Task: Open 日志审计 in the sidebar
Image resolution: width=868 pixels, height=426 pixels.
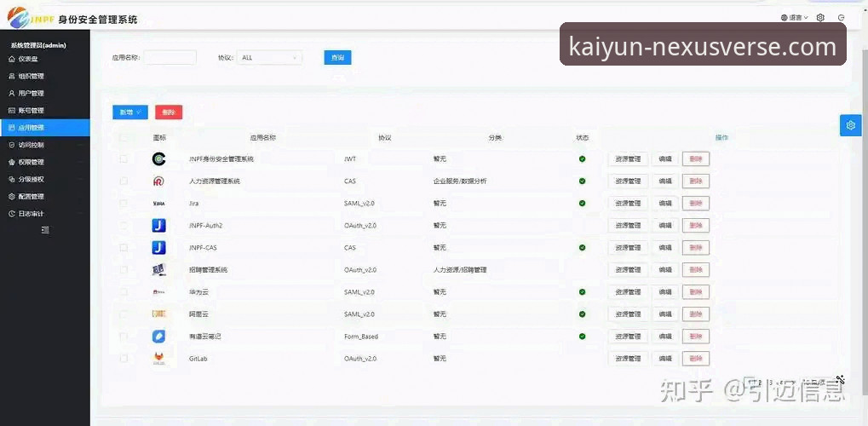Action: (x=45, y=214)
